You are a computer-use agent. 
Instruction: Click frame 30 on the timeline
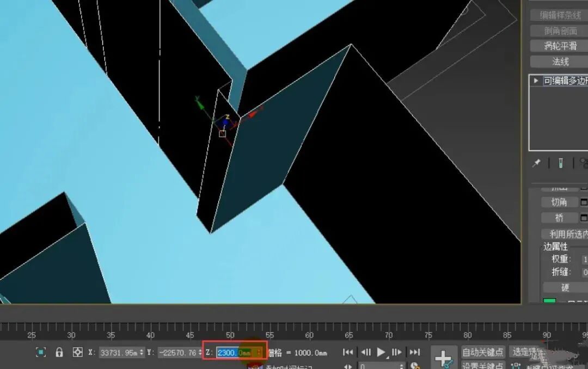(71, 335)
